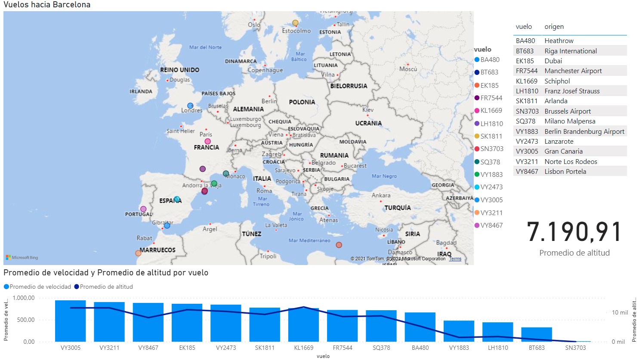The width and height of the screenshot is (639, 364).
Task: Select the yellow map marker near Estocolmo
Action: coord(295,23)
